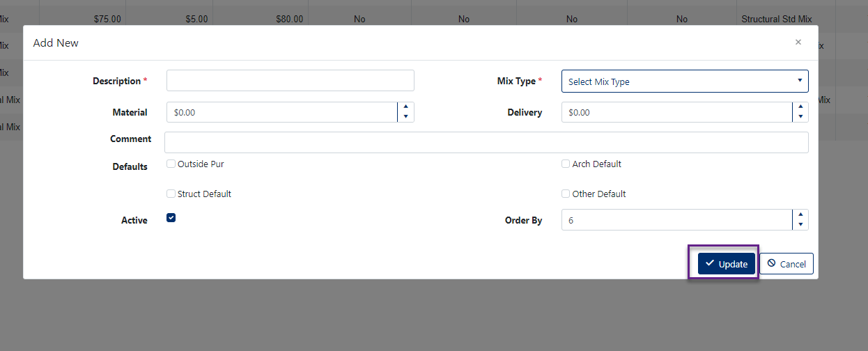
Task: Tick the Struct Default checkbox
Action: coord(171,194)
